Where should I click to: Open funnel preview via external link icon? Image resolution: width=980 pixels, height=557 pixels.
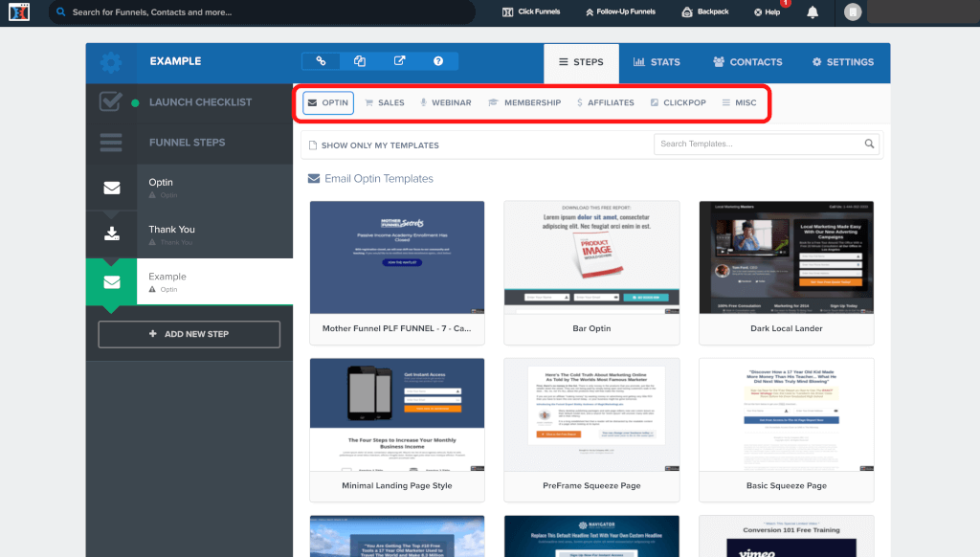pyautogui.click(x=399, y=61)
